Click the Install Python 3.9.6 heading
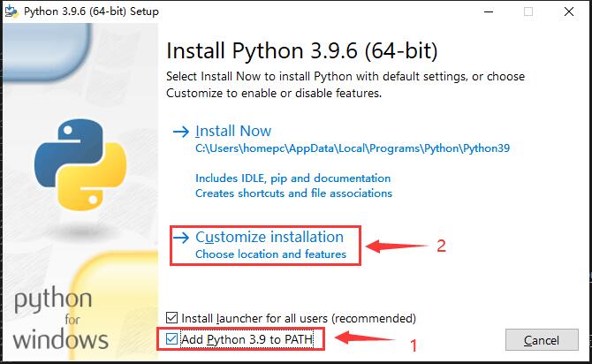The height and width of the screenshot is (364, 592). tap(302, 48)
